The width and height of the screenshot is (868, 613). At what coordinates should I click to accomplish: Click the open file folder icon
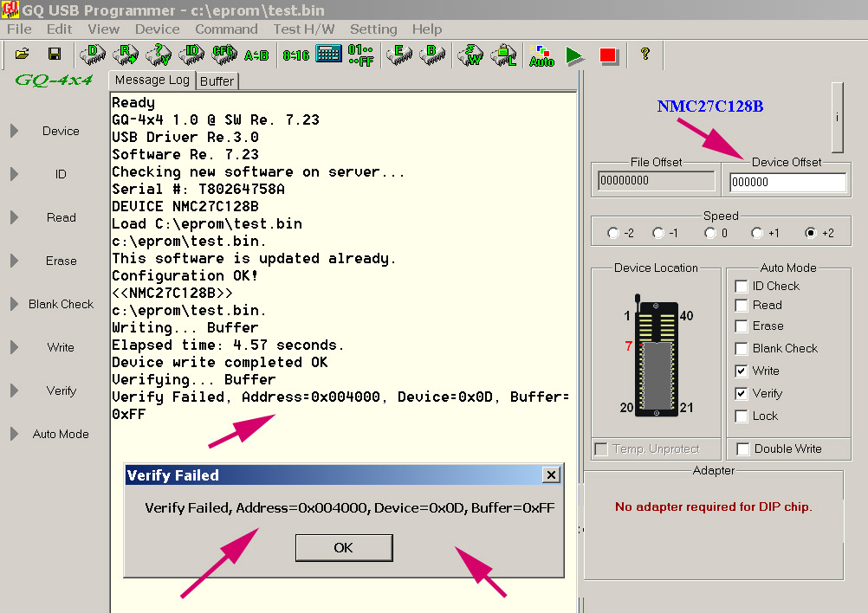(23, 55)
